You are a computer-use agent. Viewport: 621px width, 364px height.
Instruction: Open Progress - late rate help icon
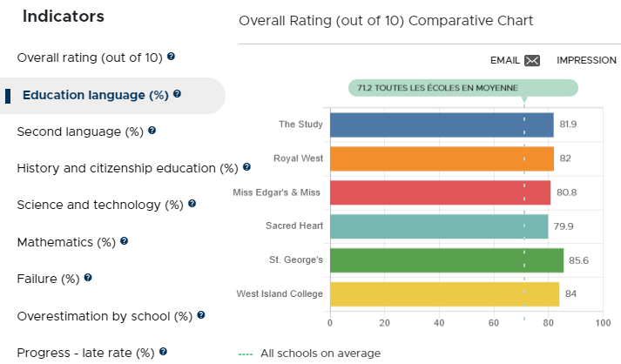(x=163, y=351)
